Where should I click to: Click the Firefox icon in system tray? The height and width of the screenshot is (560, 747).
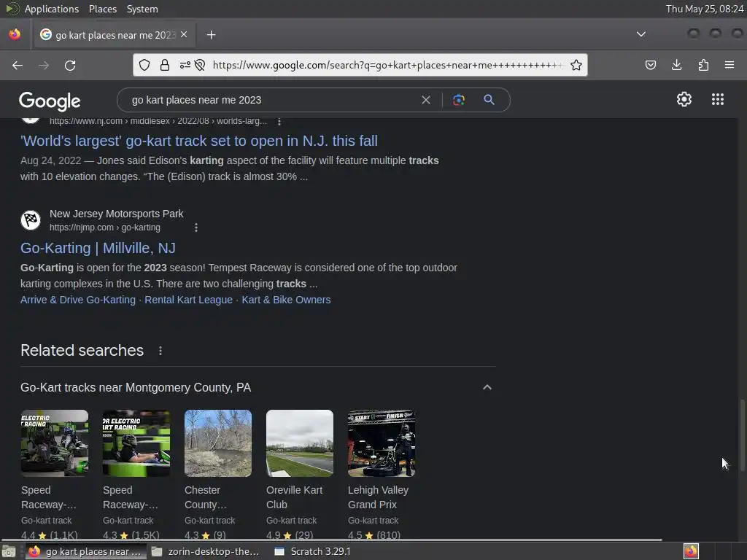[x=691, y=551]
